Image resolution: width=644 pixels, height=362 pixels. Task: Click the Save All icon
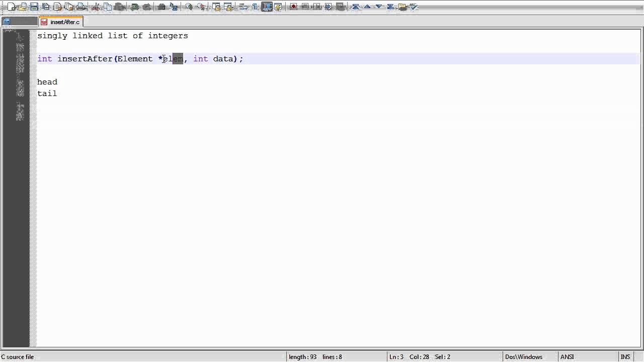pyautogui.click(x=45, y=7)
